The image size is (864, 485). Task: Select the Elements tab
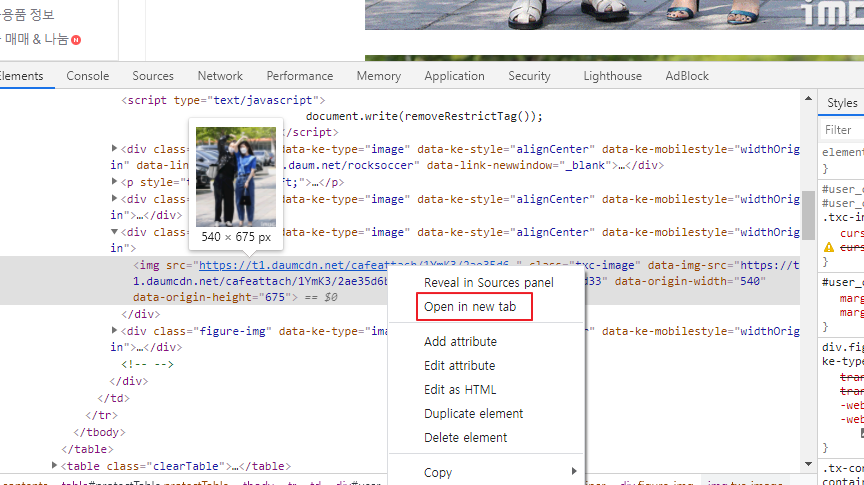tap(21, 76)
